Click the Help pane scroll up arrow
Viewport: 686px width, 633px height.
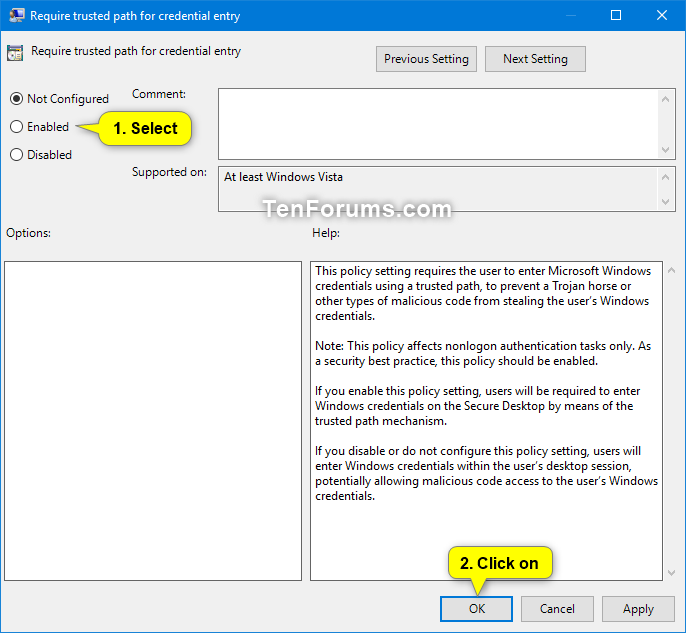pos(672,270)
